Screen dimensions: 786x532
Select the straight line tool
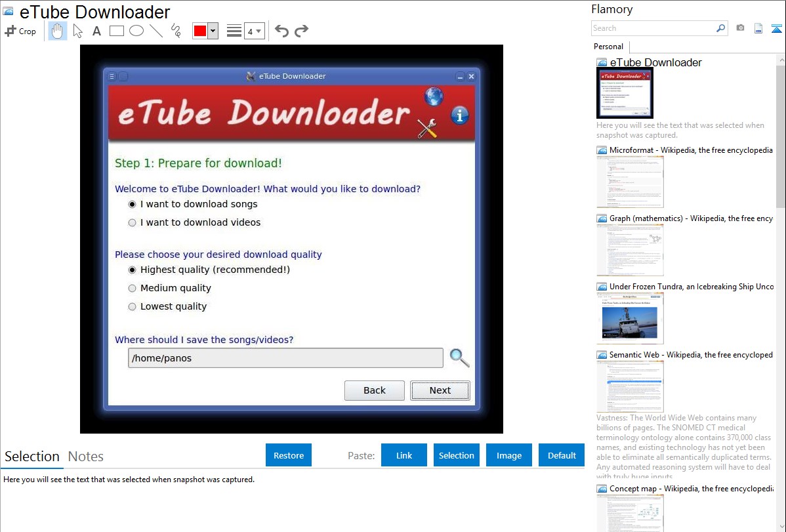[x=156, y=31]
